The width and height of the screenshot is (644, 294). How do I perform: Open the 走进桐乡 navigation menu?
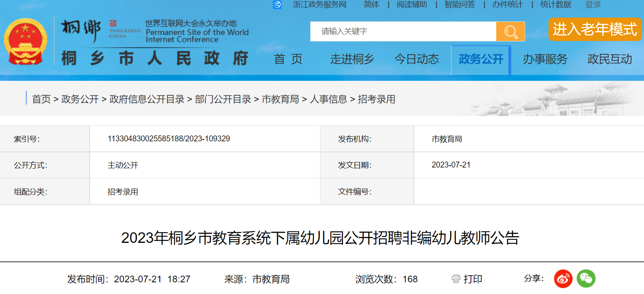pyautogui.click(x=352, y=59)
